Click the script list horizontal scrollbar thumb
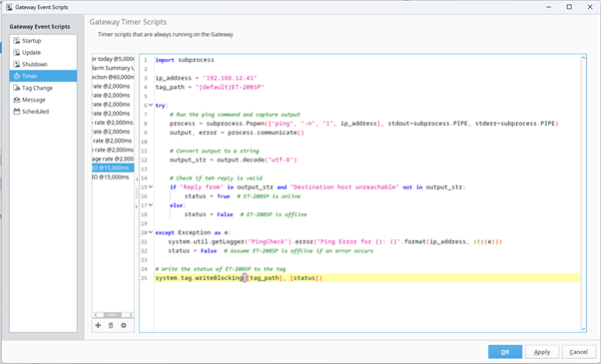 click(113, 315)
